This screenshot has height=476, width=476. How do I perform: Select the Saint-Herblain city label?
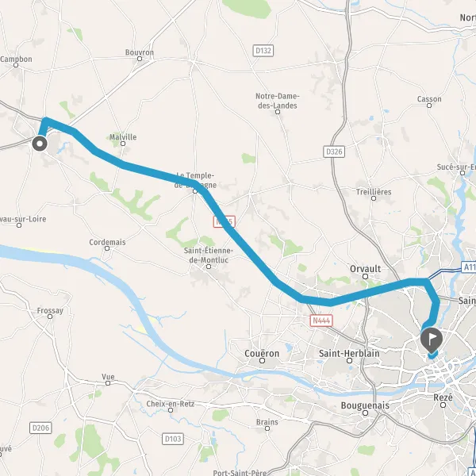(x=349, y=353)
